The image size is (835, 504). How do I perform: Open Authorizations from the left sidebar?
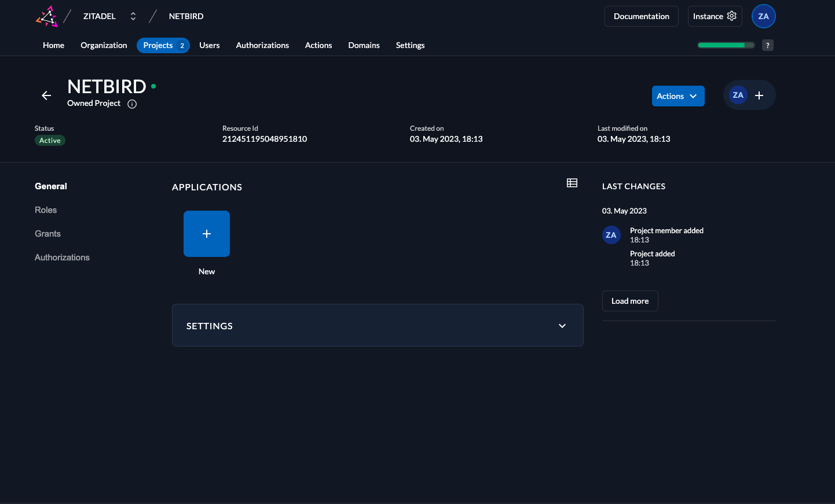(62, 257)
